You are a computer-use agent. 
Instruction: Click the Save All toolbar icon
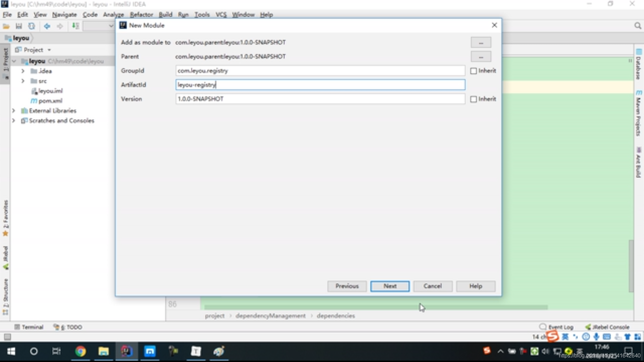(x=19, y=26)
